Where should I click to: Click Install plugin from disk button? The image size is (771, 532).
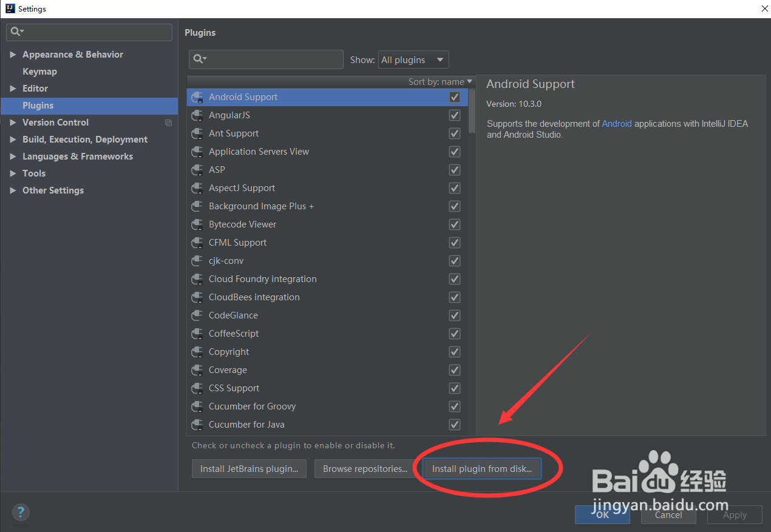pyautogui.click(x=481, y=468)
